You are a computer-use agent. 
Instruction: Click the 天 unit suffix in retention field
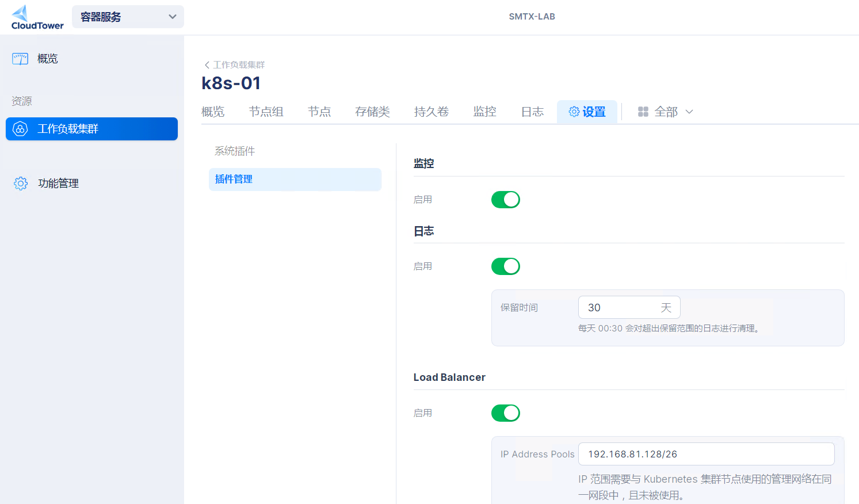666,308
